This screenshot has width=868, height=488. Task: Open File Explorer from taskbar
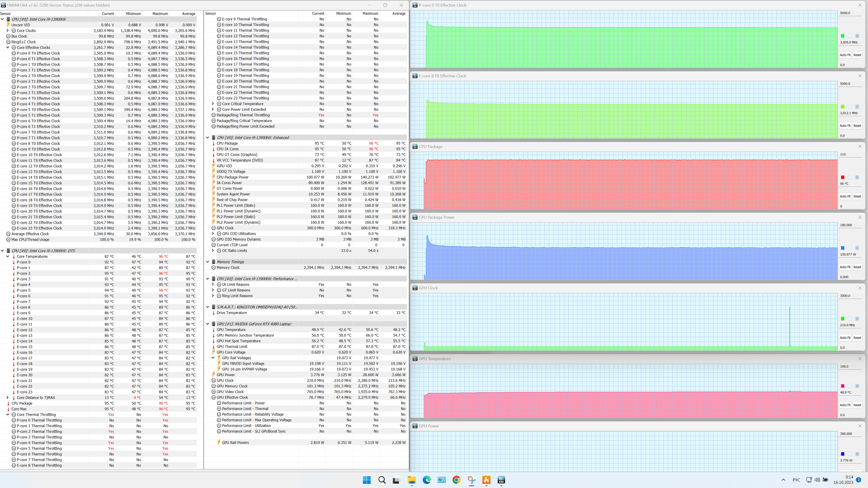tap(411, 480)
